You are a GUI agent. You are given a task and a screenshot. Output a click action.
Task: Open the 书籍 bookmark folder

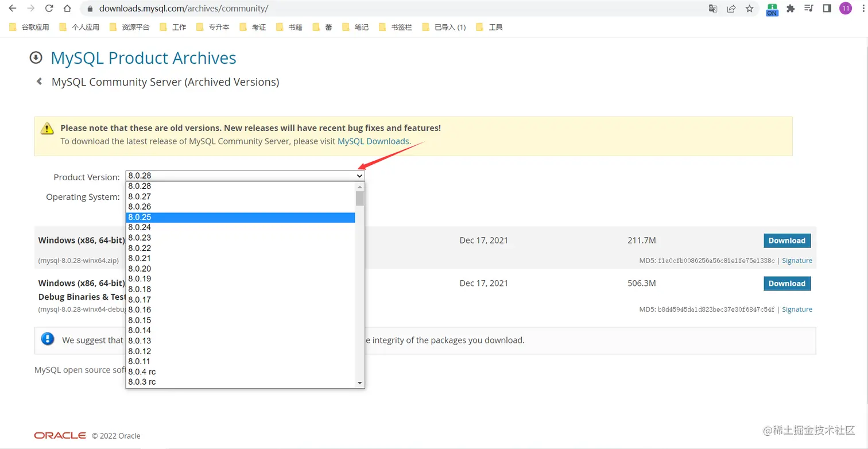tap(289, 27)
